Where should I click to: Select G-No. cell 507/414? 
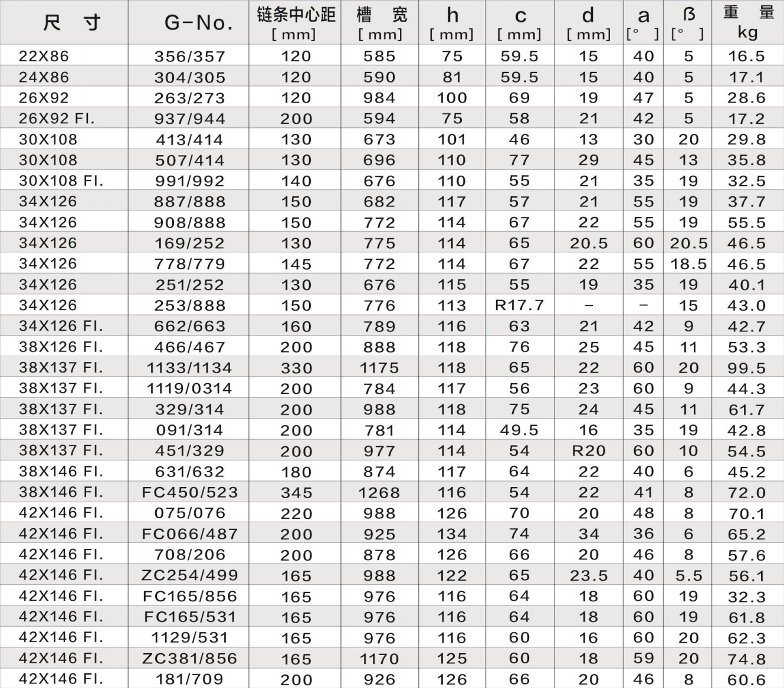[189, 160]
